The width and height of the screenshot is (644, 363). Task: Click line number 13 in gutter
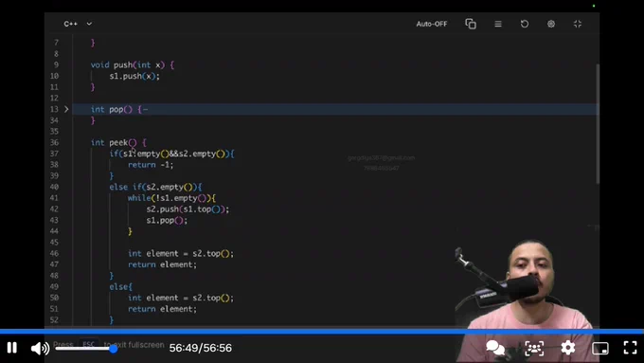(x=54, y=109)
